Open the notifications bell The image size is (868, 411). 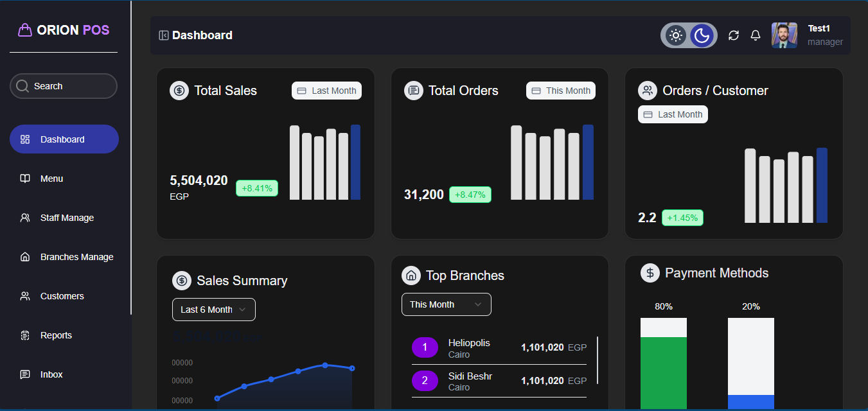click(x=756, y=35)
